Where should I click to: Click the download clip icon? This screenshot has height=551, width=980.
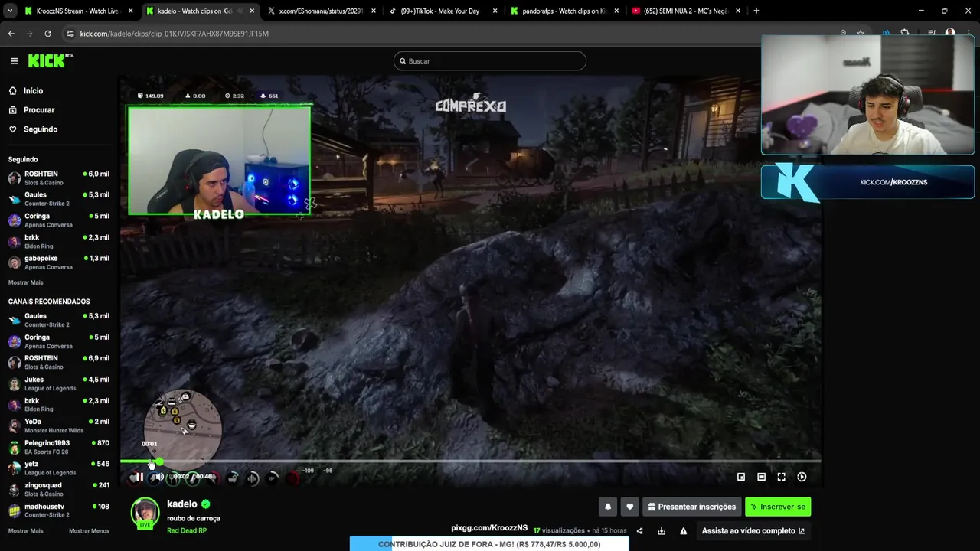pyautogui.click(x=661, y=530)
